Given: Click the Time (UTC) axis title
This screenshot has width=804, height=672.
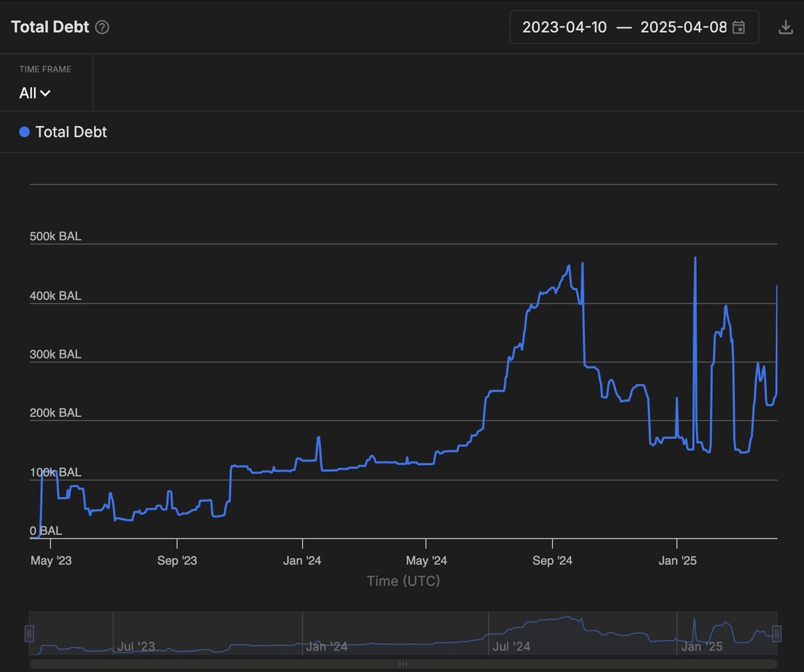Looking at the screenshot, I should click(x=403, y=581).
